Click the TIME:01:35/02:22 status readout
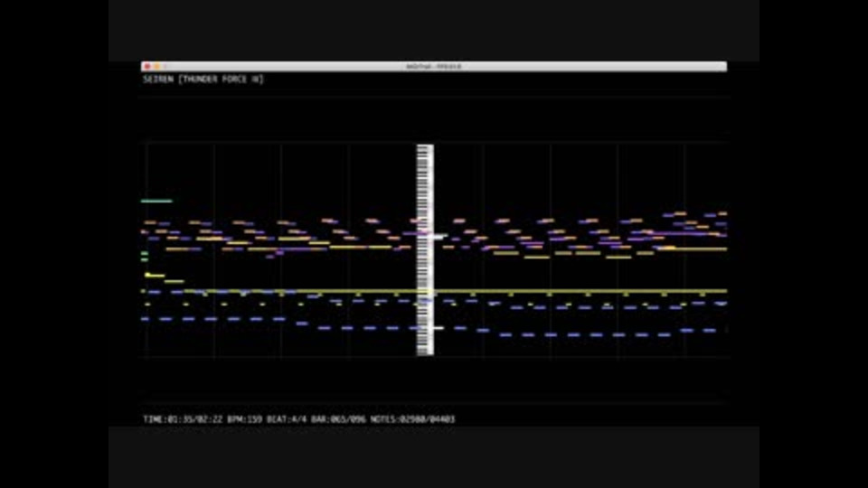 183,419
